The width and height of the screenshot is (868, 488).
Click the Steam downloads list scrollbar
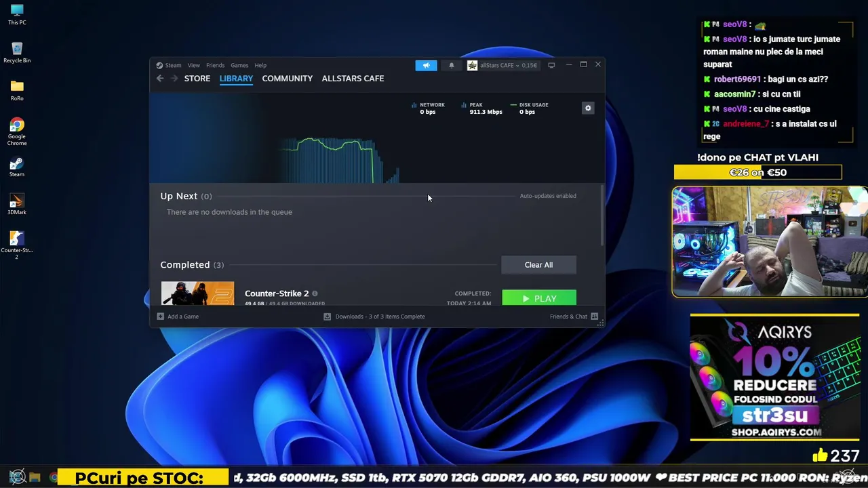click(x=601, y=216)
